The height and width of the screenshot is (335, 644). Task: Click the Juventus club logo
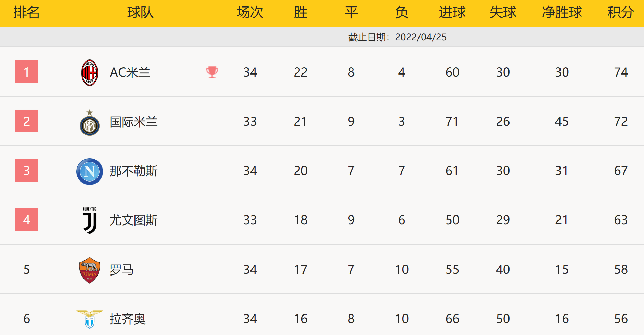(90, 220)
